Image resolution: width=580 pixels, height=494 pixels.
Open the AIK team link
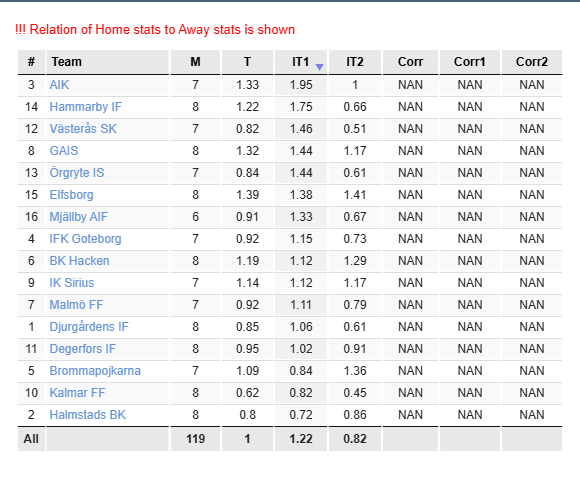pyautogui.click(x=59, y=85)
